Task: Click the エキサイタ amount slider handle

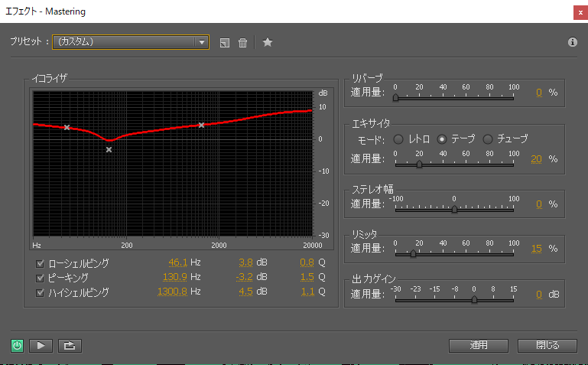Action: 419,164
